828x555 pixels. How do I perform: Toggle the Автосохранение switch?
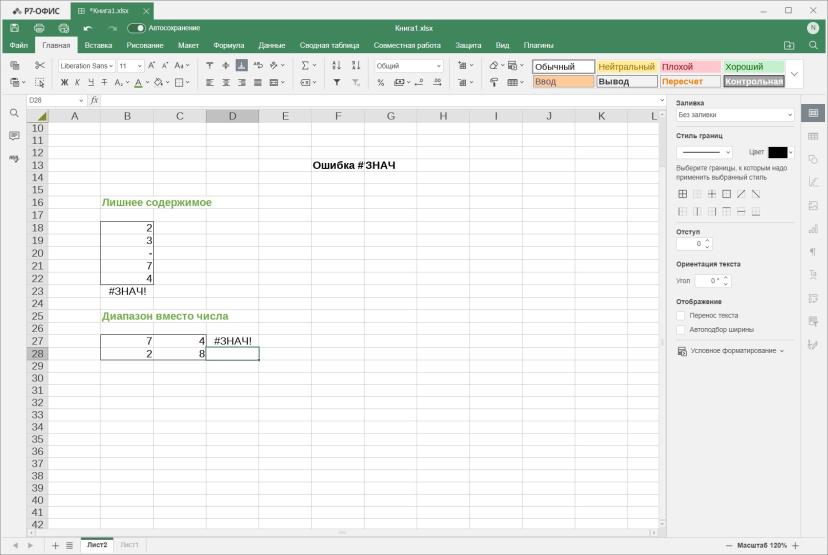[136, 28]
